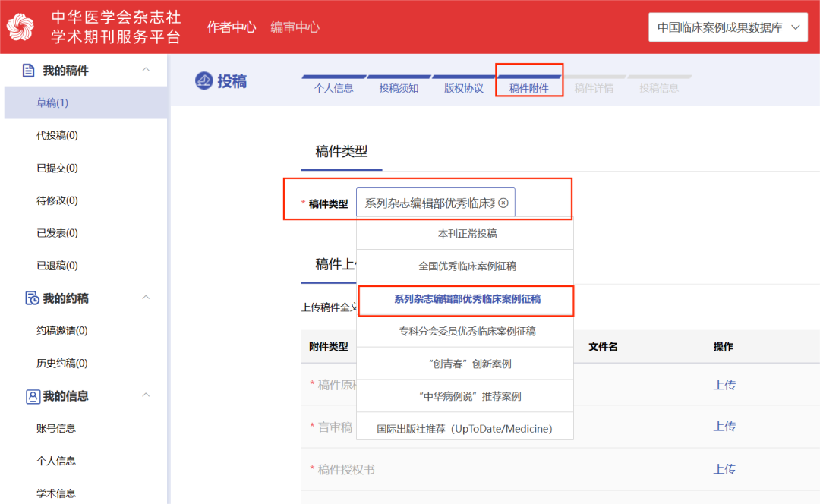Screen dimensions: 820x504
Task: Go to the 稿件附件 step tab
Action: pos(528,88)
